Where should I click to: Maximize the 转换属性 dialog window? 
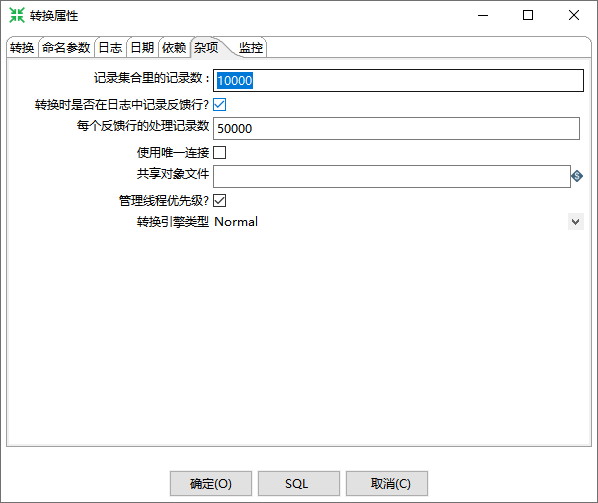pos(528,15)
